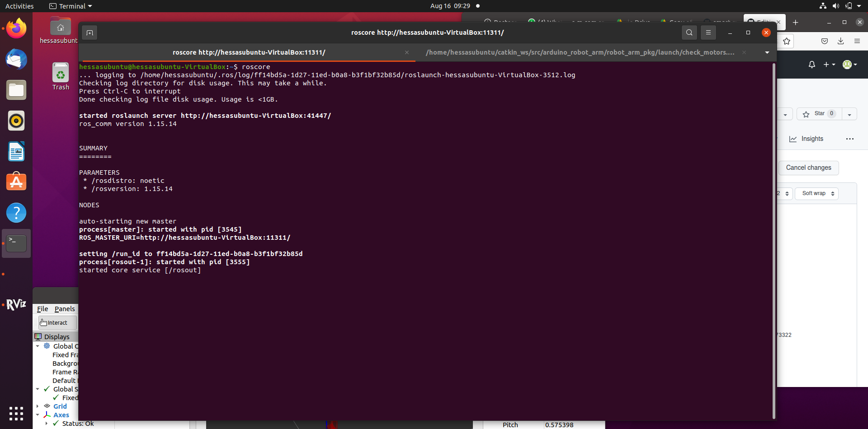
Task: Open RViz Panels menu
Action: [65, 309]
